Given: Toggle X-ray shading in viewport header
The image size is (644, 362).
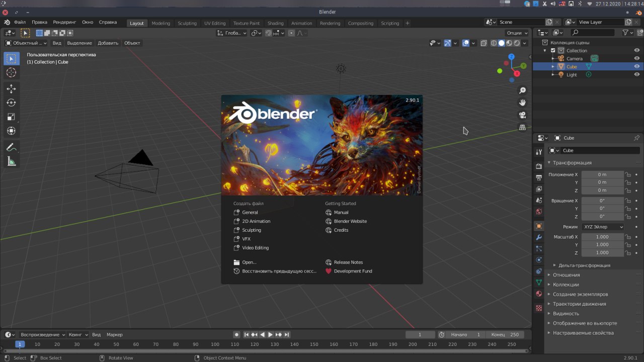Looking at the screenshot, I should (x=484, y=43).
